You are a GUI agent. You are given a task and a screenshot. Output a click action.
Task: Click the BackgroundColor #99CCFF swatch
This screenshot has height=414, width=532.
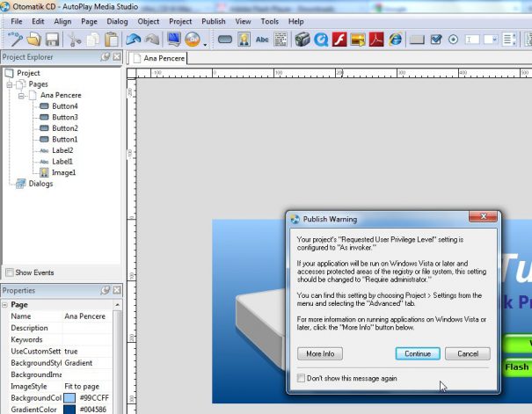coord(69,397)
